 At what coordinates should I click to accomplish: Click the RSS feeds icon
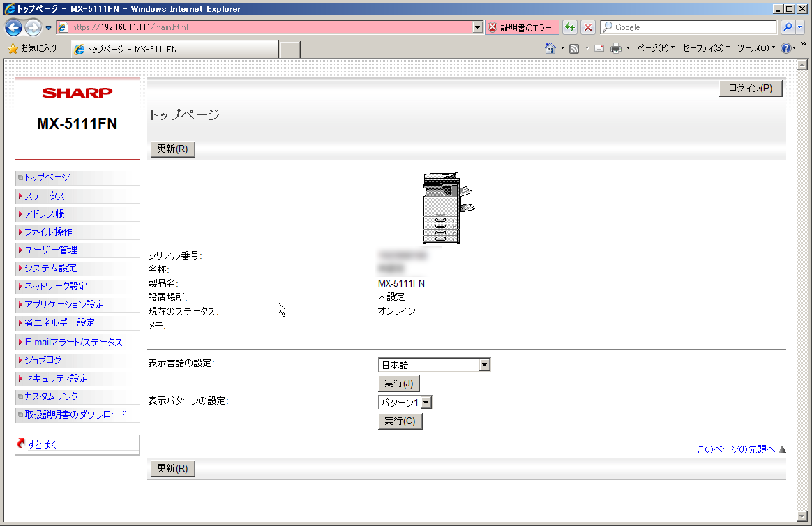tap(574, 48)
